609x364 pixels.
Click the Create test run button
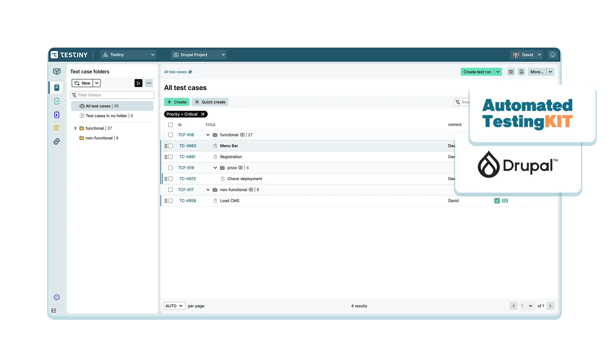477,72
